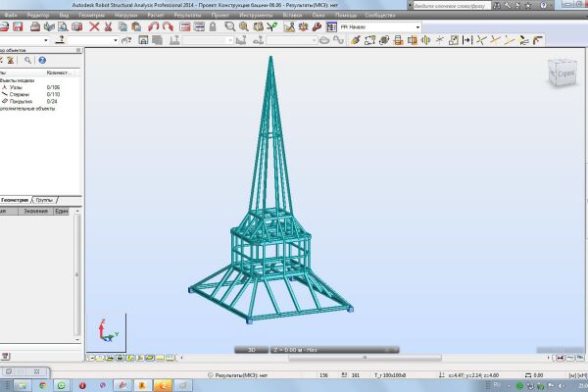Undo the last action with the red arrow
The image size is (588, 392).
click(153, 26)
